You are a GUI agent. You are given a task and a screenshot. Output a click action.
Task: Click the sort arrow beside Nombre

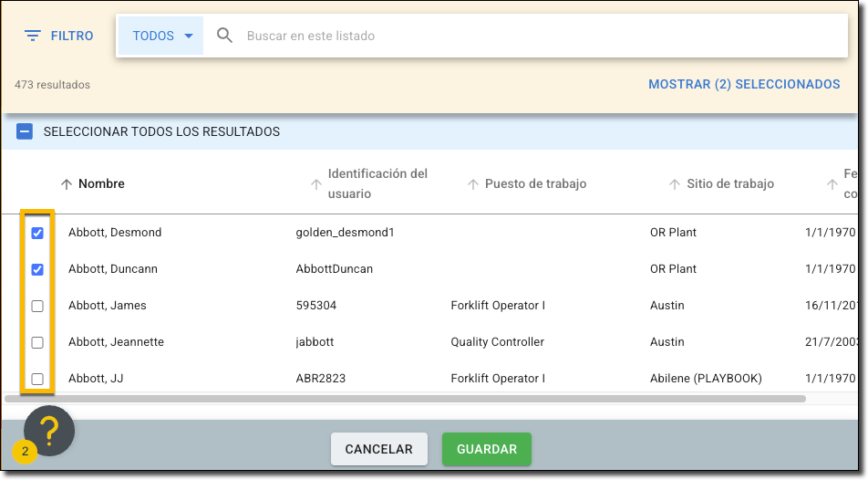[x=66, y=184]
